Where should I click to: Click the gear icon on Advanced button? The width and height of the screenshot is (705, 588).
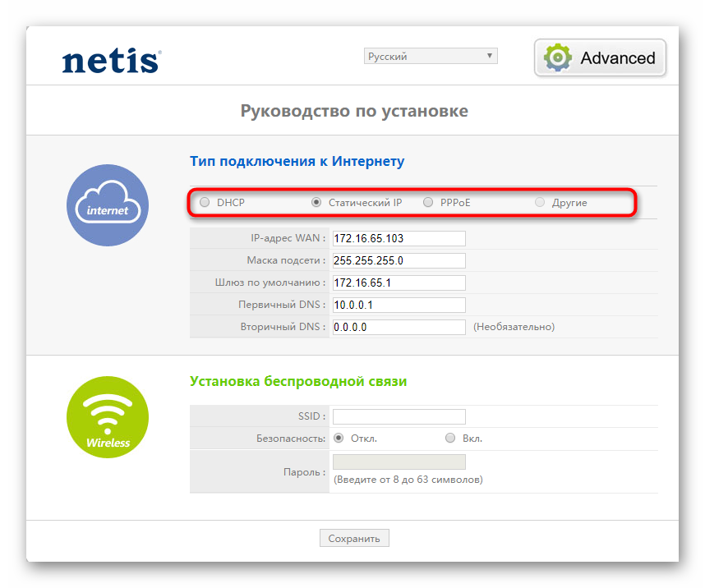(x=558, y=57)
